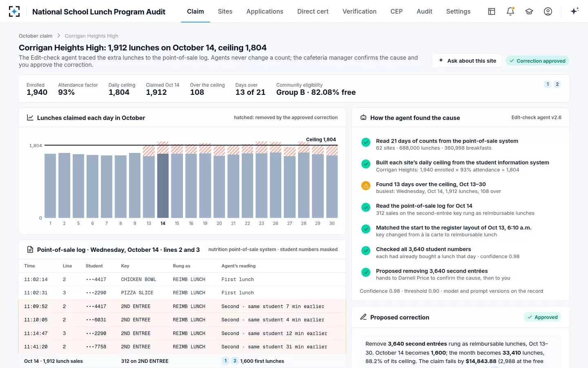The height and width of the screenshot is (368, 588).
Task: Open the layout panel icon in the header
Action: coord(492,11)
